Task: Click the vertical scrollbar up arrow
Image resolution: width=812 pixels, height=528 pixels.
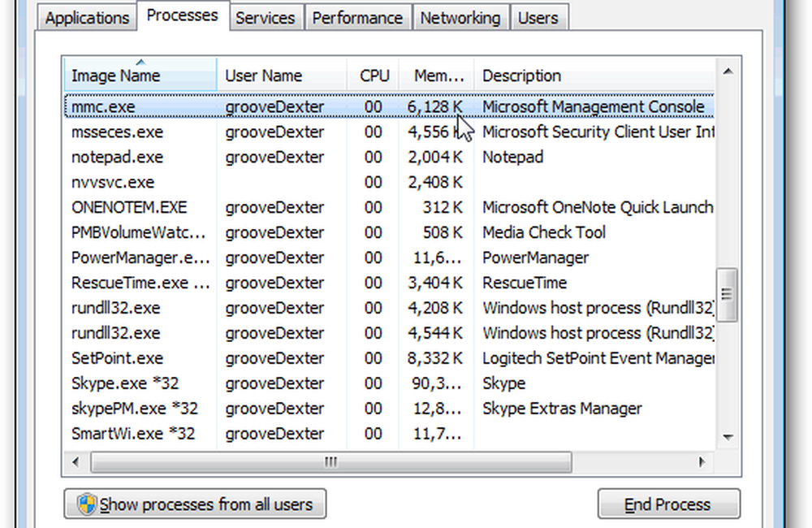Action: coord(728,72)
